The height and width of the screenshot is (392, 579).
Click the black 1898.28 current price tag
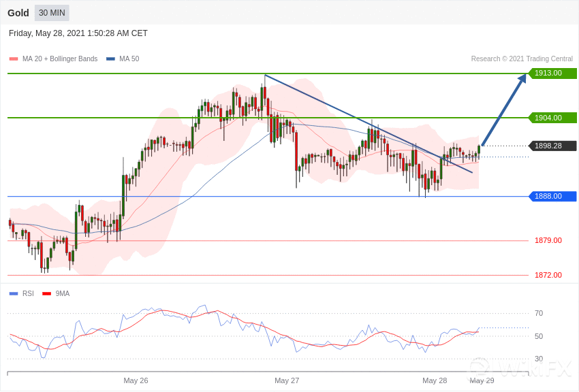[x=552, y=146]
